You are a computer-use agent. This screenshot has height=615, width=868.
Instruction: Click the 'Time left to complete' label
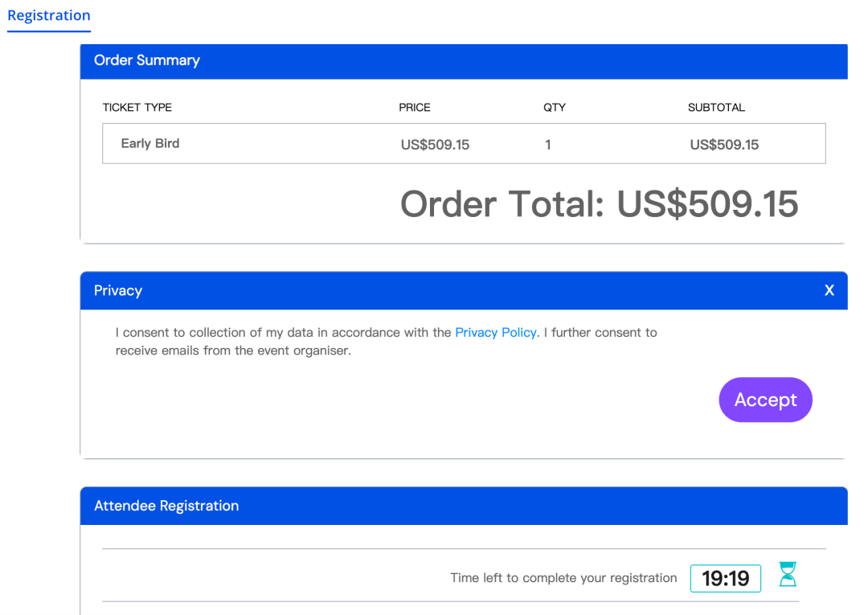click(563, 578)
